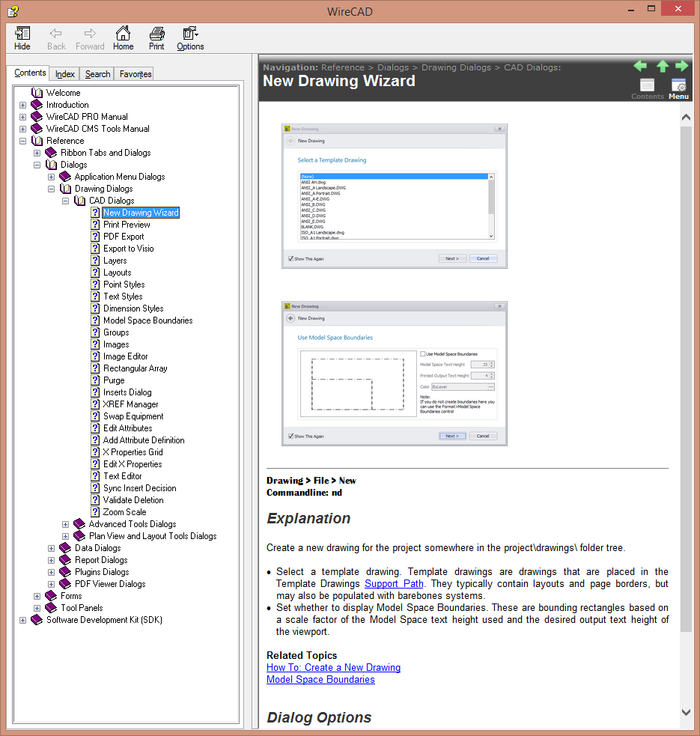Click the Use Model Space Boundaries screenshot
Image resolution: width=700 pixels, height=736 pixels.
tap(395, 374)
